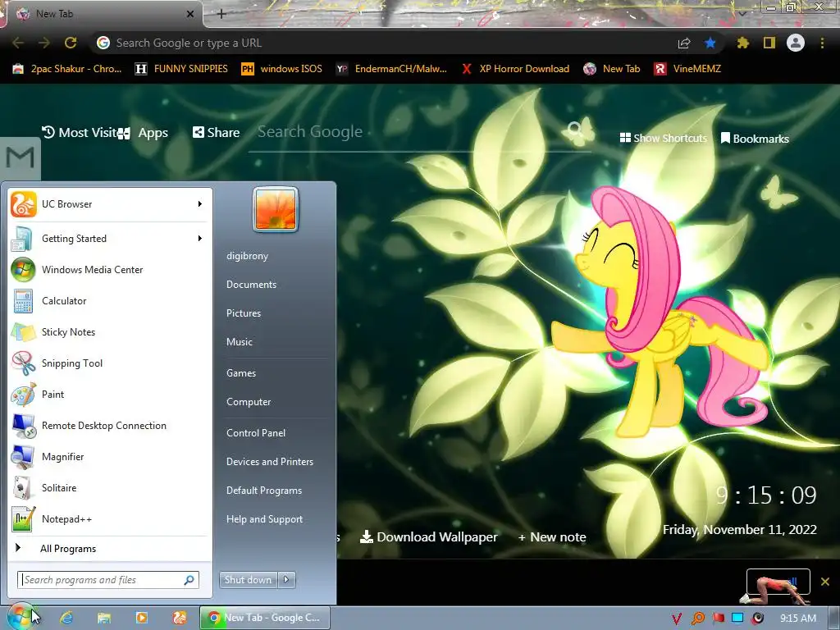Click the Shut down button

(248, 580)
